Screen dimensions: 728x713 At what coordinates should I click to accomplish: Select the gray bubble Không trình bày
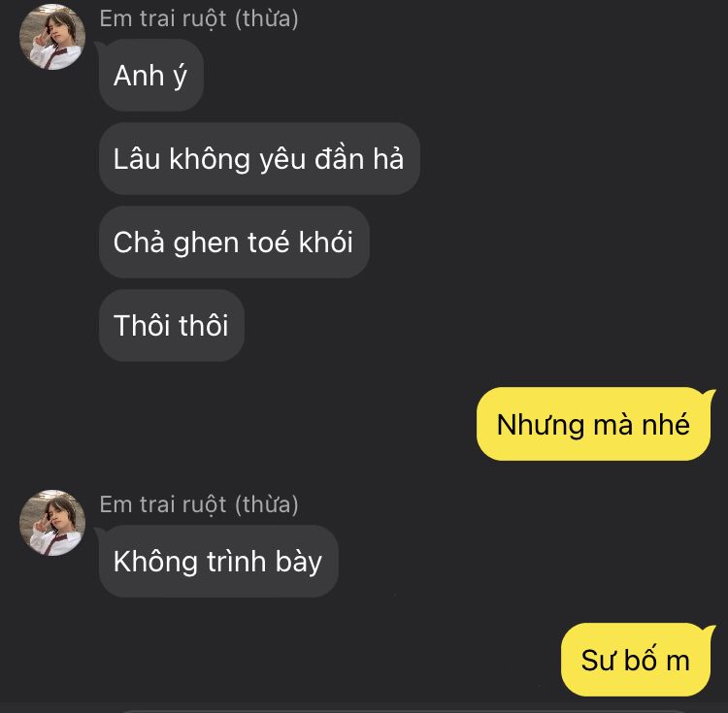pos(218,562)
